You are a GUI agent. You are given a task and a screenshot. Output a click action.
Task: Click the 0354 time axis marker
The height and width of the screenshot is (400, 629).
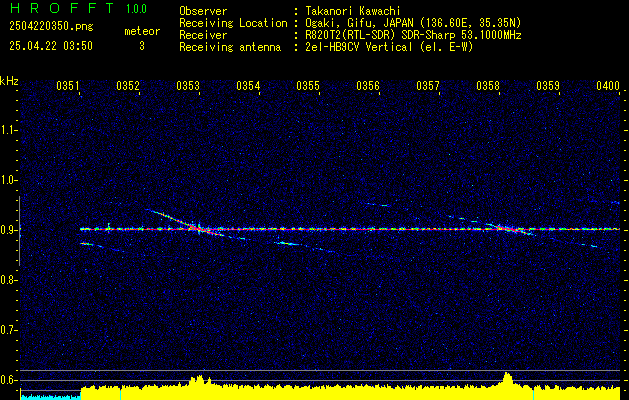point(248,86)
